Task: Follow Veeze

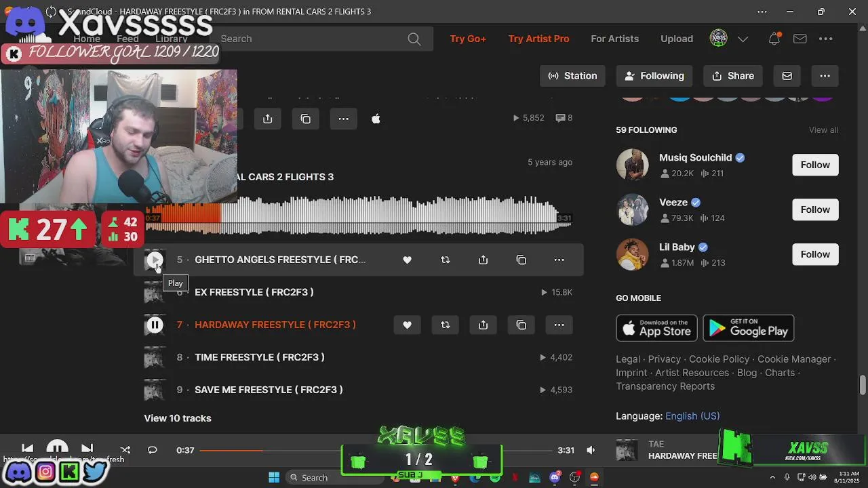Action: [815, 209]
